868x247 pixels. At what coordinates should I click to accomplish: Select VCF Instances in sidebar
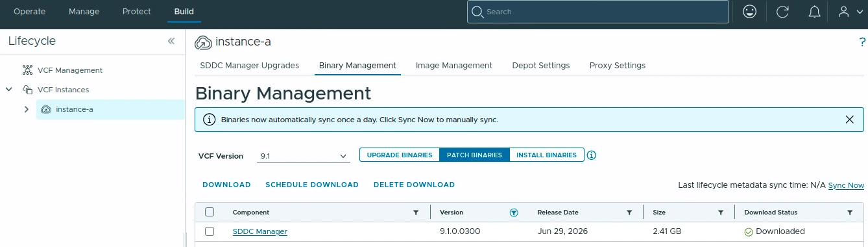pos(64,90)
